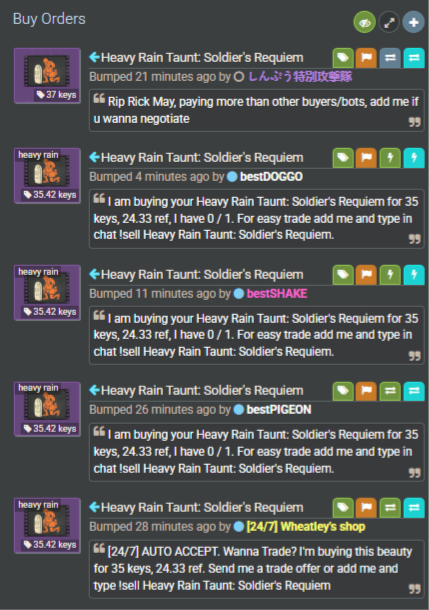429x610 pixels.
Task: Expand Buy Orders with the arrows icon
Action: pos(389,22)
